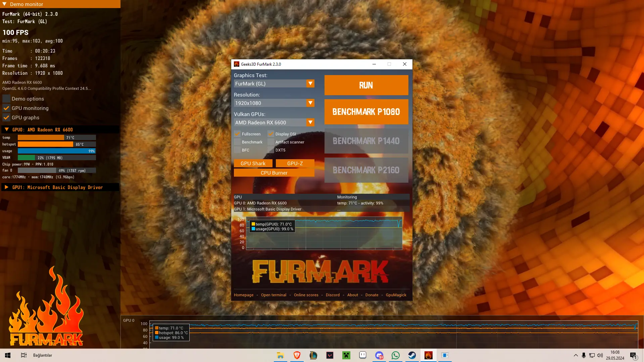This screenshot has width=644, height=362.
Task: Open the About link
Action: pos(352,295)
